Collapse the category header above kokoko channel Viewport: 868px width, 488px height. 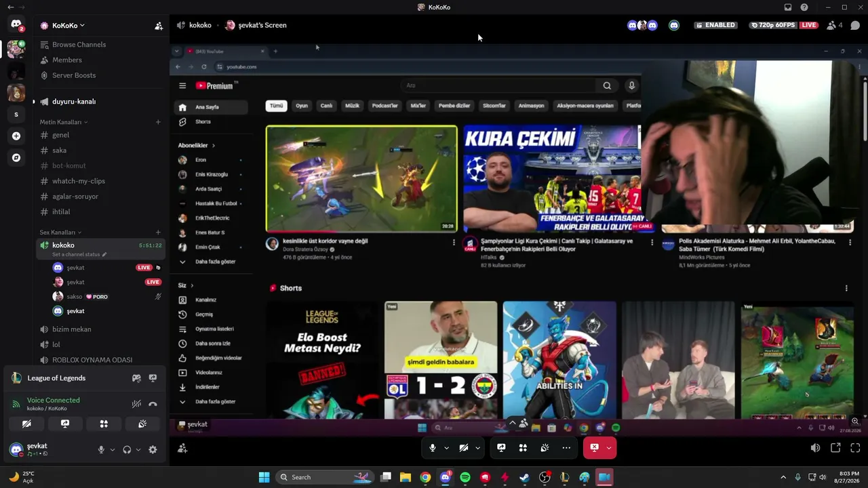[x=60, y=232]
